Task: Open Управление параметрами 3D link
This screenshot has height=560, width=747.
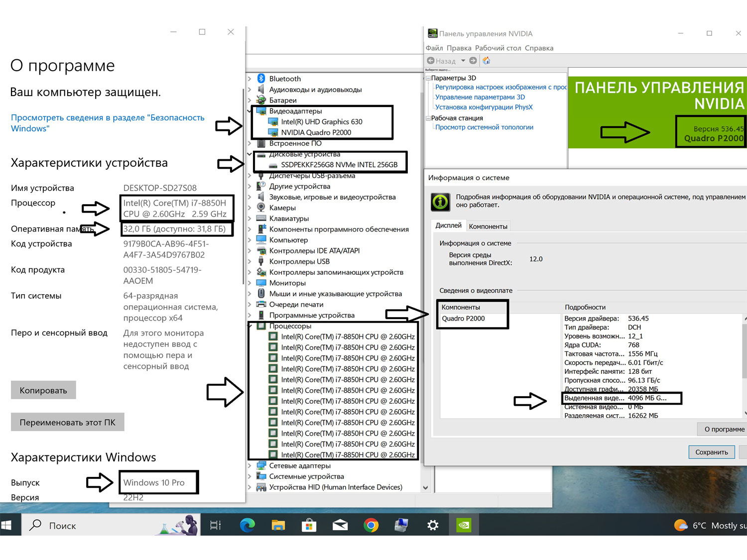Action: coord(480,97)
